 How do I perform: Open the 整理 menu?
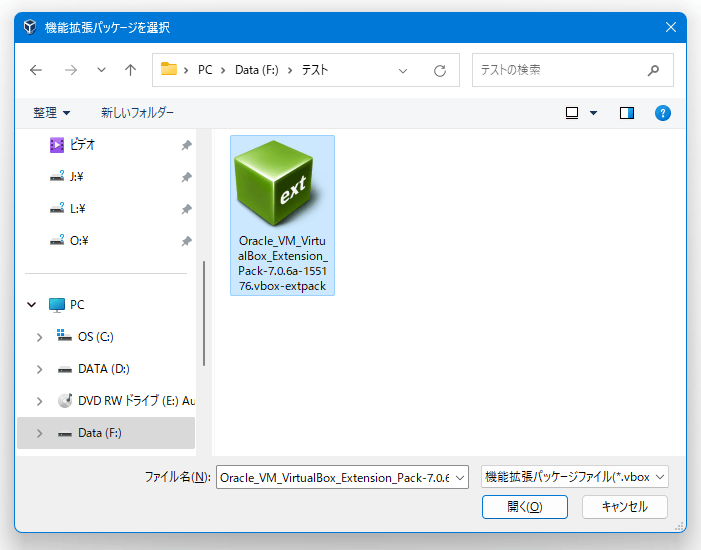pyautogui.click(x=51, y=113)
